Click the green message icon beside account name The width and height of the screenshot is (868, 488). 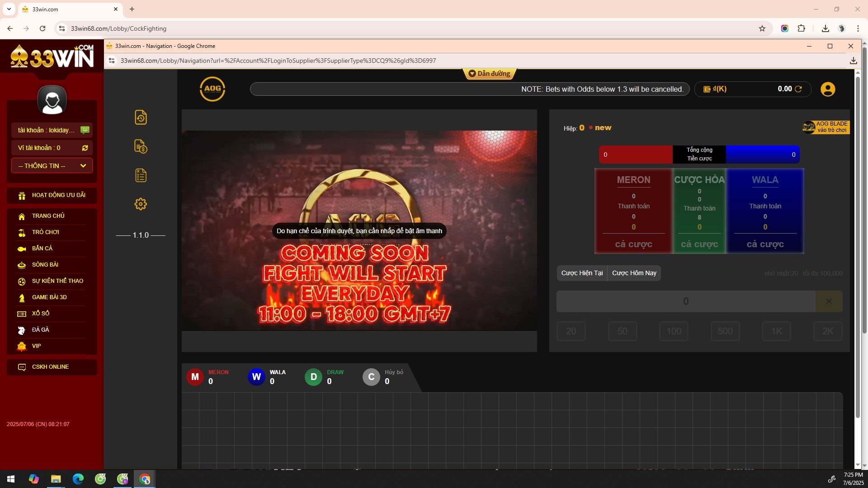85,130
